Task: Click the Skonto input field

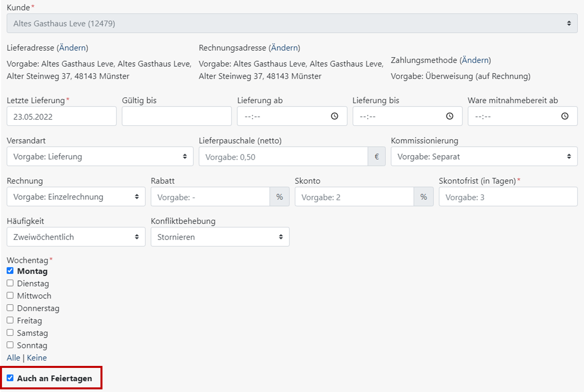Action: click(354, 197)
